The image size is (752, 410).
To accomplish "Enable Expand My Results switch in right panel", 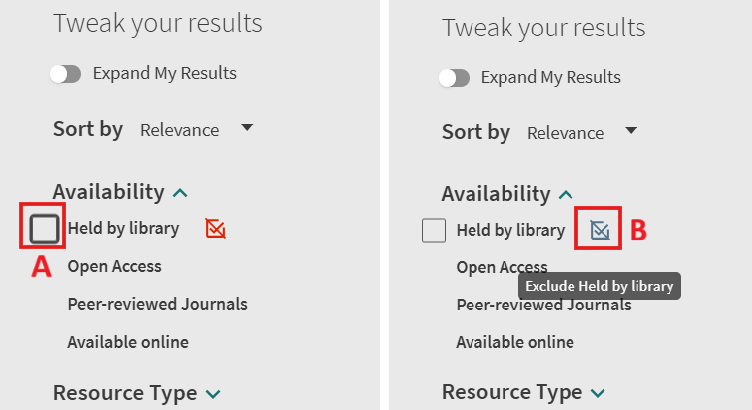I will [x=454, y=78].
